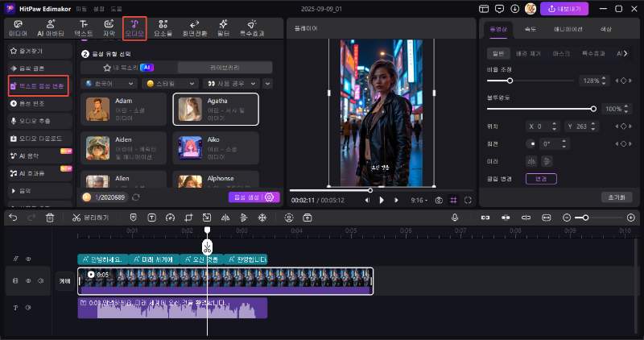
Task: Start voice-over recording with microphone icon
Action: coord(455,218)
